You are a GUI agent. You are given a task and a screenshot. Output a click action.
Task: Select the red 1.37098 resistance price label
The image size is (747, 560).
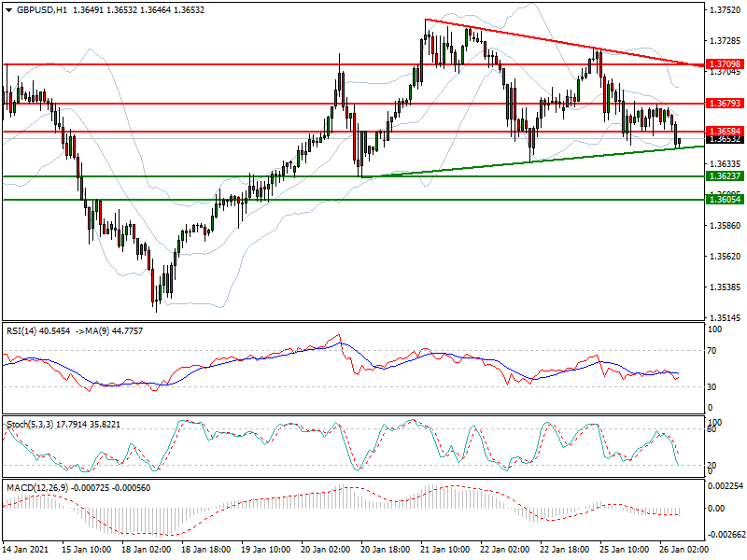coord(725,63)
